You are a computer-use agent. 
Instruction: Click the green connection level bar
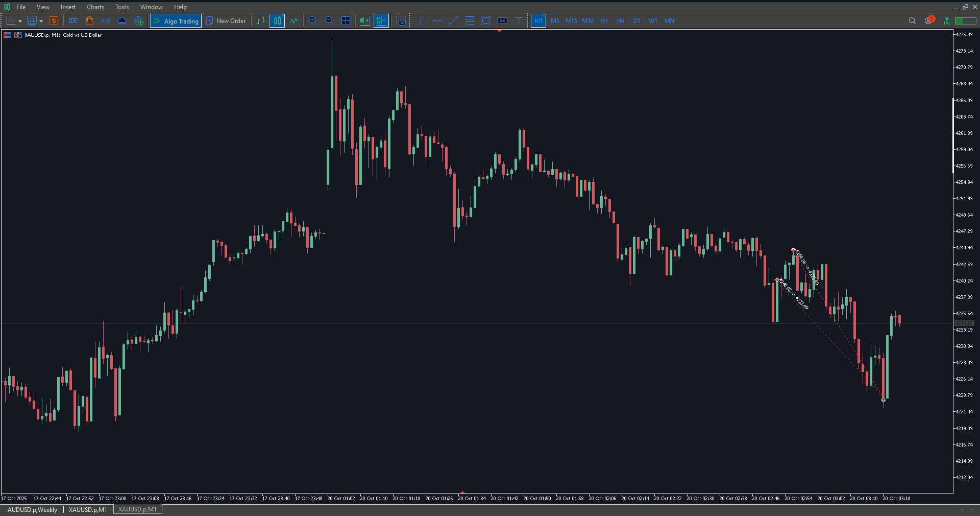tap(965, 21)
